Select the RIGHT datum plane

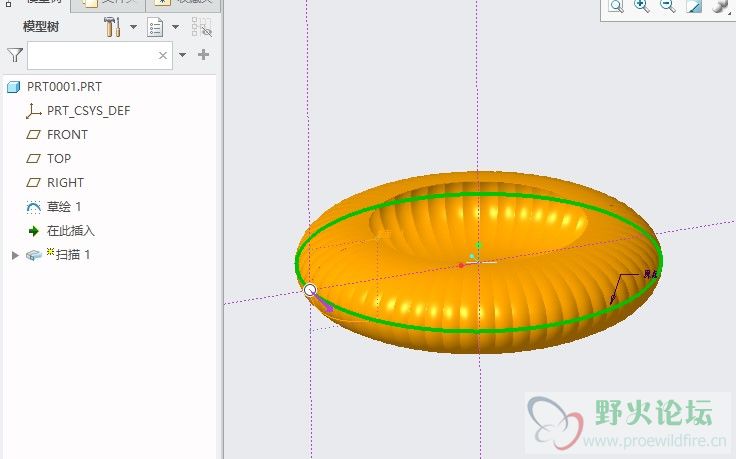65,183
